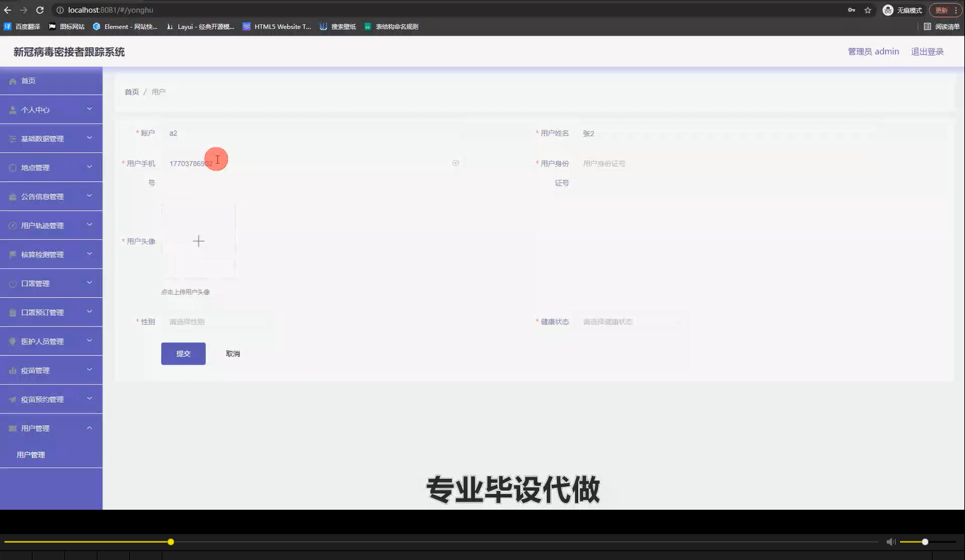Viewport: 965px width, 560px height.
Task: Open the 表结构命名规则 bookmark
Action: tap(391, 27)
